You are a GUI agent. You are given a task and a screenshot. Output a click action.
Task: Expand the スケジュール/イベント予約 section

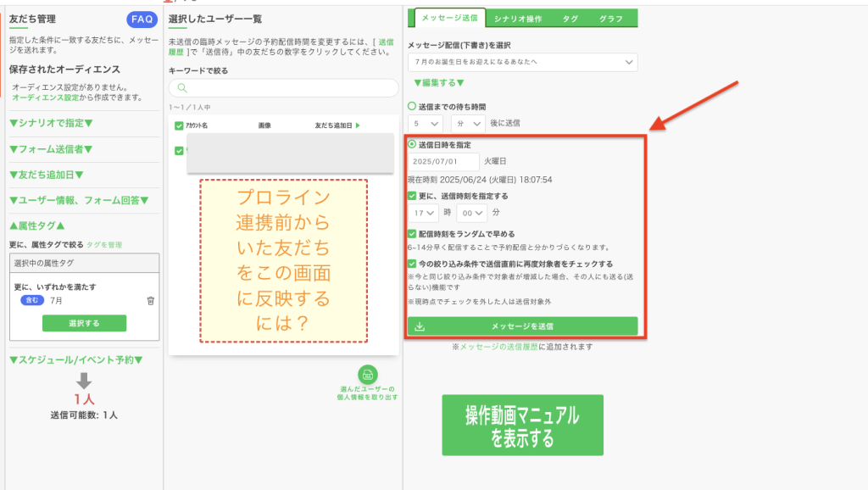pyautogui.click(x=75, y=360)
